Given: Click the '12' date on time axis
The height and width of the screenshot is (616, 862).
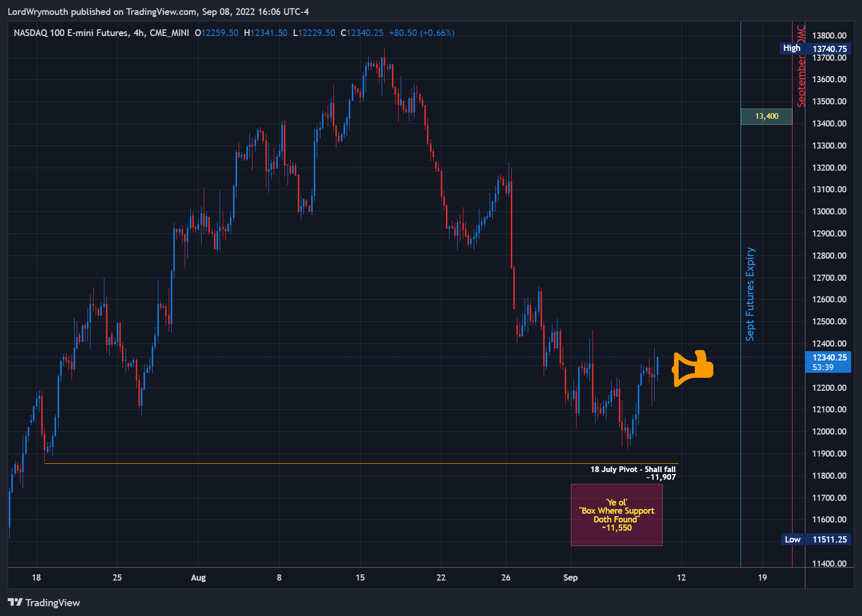Looking at the screenshot, I should (681, 577).
